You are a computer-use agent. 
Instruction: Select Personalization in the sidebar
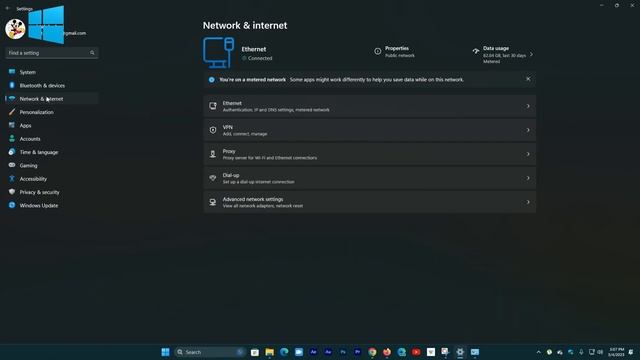tap(52, 112)
